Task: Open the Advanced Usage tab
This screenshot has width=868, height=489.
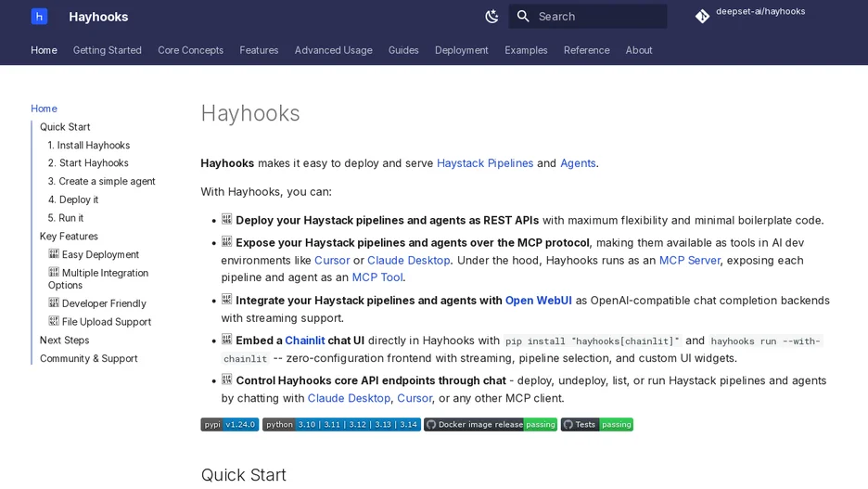Action: coord(333,50)
